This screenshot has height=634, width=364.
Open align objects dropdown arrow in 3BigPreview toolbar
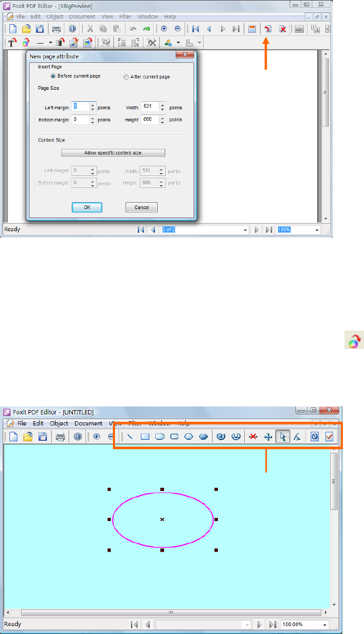(x=199, y=43)
